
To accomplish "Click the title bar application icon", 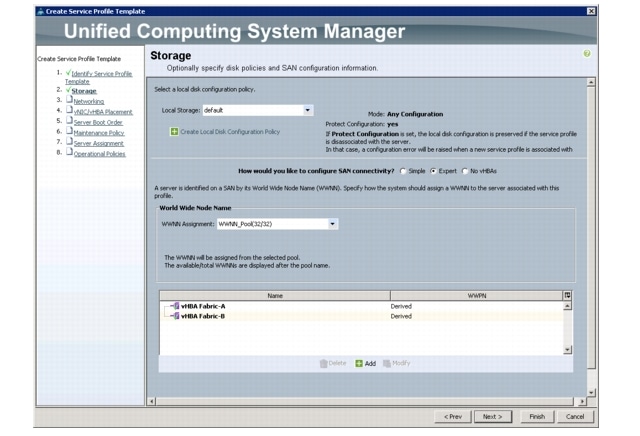I will (40, 11).
